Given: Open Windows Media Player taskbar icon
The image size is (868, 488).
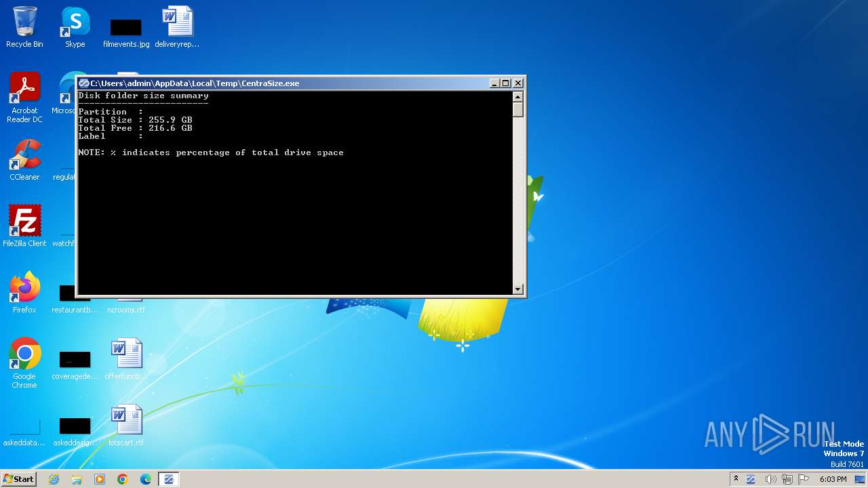Looking at the screenshot, I should [100, 479].
